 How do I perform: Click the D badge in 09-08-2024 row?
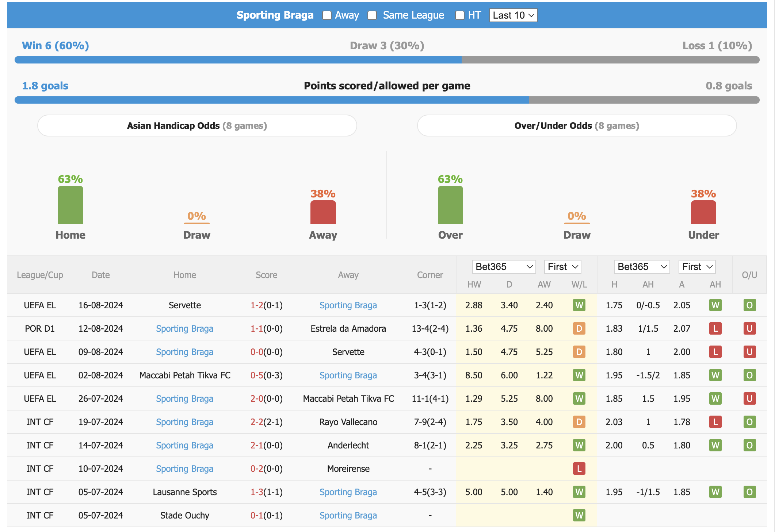pyautogui.click(x=579, y=352)
